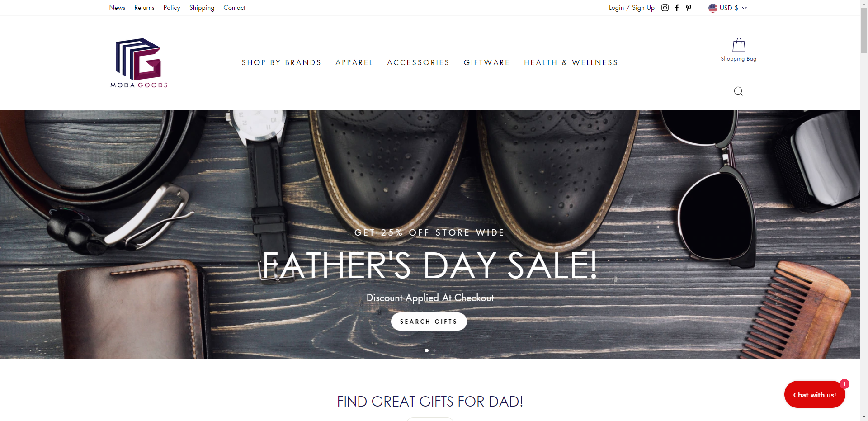The width and height of the screenshot is (868, 421).
Task: Open the Returns link
Action: [x=144, y=8]
